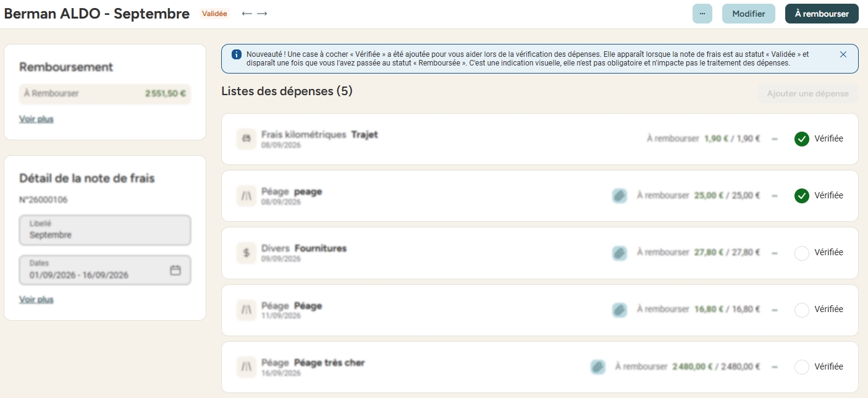Viewport: 868px width, 398px height.
Task: Open attachment paperclip for Péage très cher
Action: (597, 366)
